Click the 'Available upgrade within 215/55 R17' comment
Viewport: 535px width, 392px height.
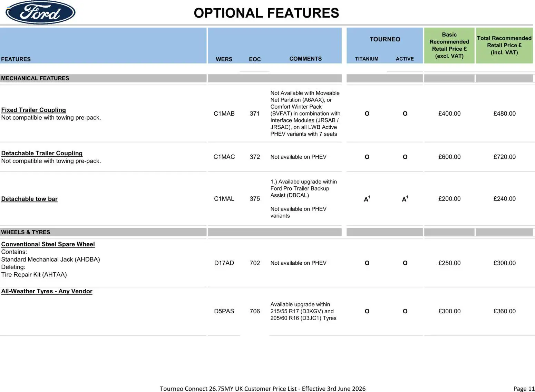tap(303, 311)
